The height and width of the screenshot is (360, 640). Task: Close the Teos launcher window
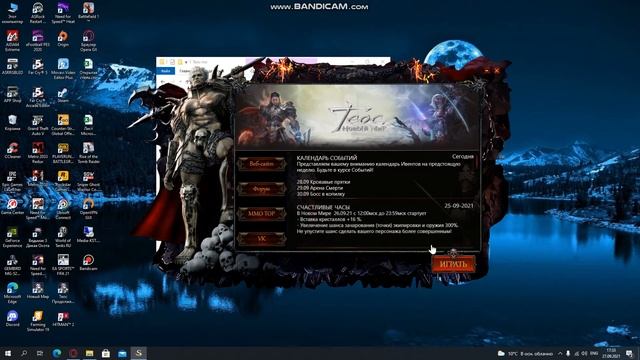[497, 71]
